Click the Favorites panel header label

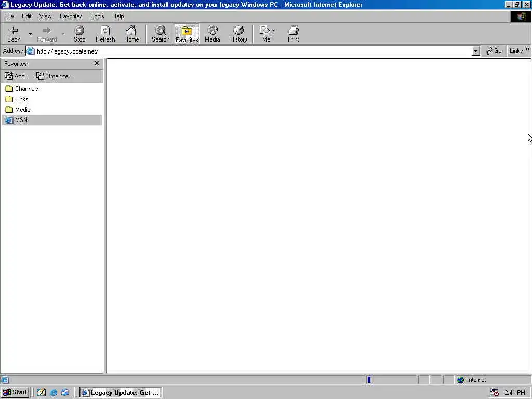click(16, 64)
